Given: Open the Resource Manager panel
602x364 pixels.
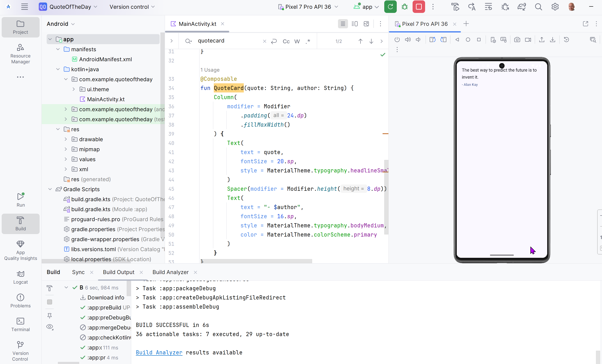Looking at the screenshot, I should pos(20,54).
